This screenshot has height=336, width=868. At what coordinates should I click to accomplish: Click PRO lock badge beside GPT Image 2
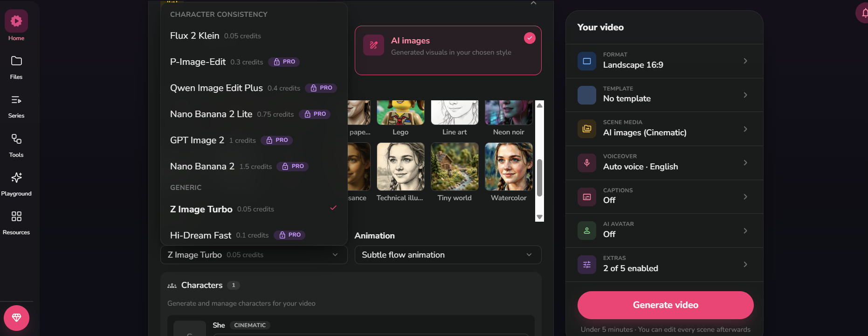coord(276,140)
